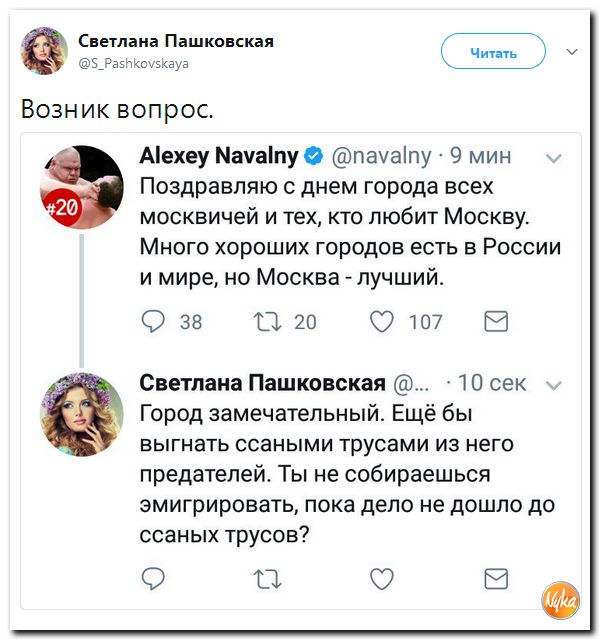Click the verified badge next to Navalny
The width and height of the screenshot is (601, 641).
pos(313,156)
